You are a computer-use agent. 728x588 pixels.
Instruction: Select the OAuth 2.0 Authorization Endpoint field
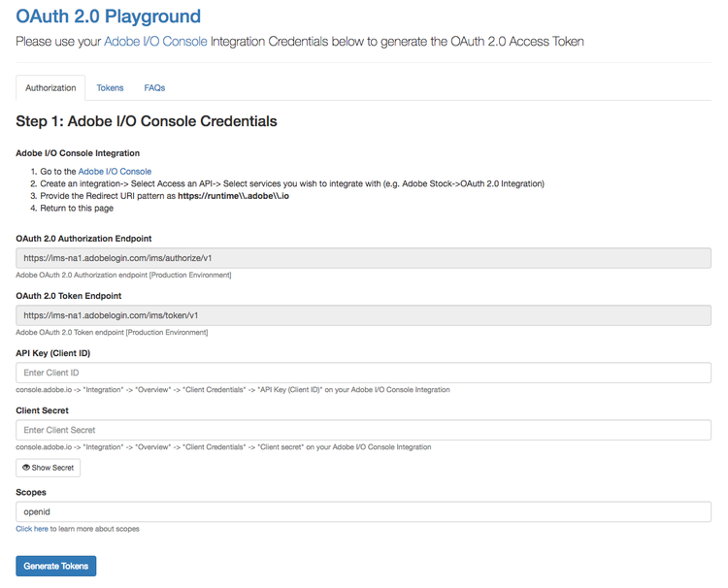pyautogui.click(x=364, y=258)
